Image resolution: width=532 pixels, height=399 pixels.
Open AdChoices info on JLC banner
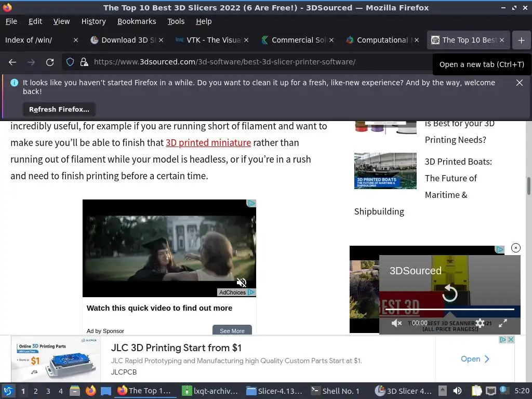(503, 340)
